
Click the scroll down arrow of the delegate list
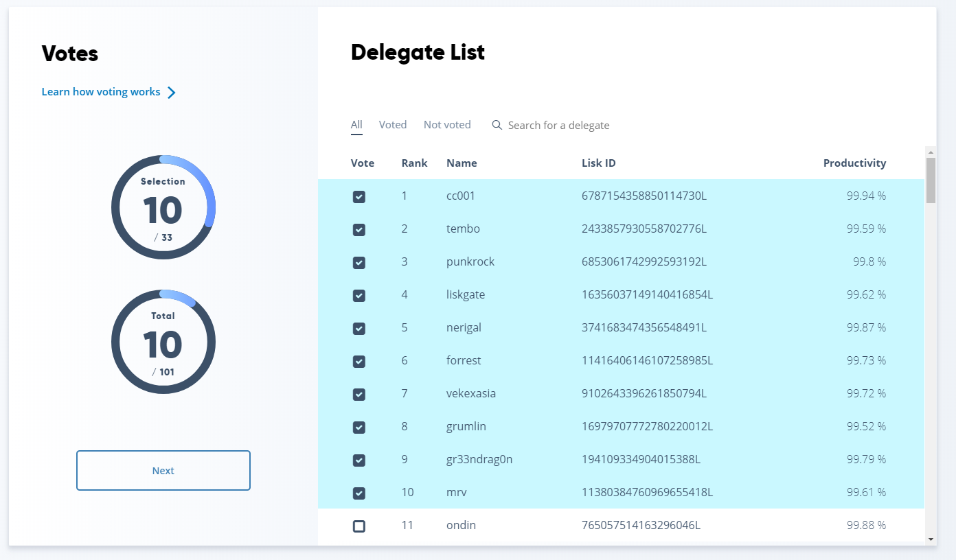931,539
